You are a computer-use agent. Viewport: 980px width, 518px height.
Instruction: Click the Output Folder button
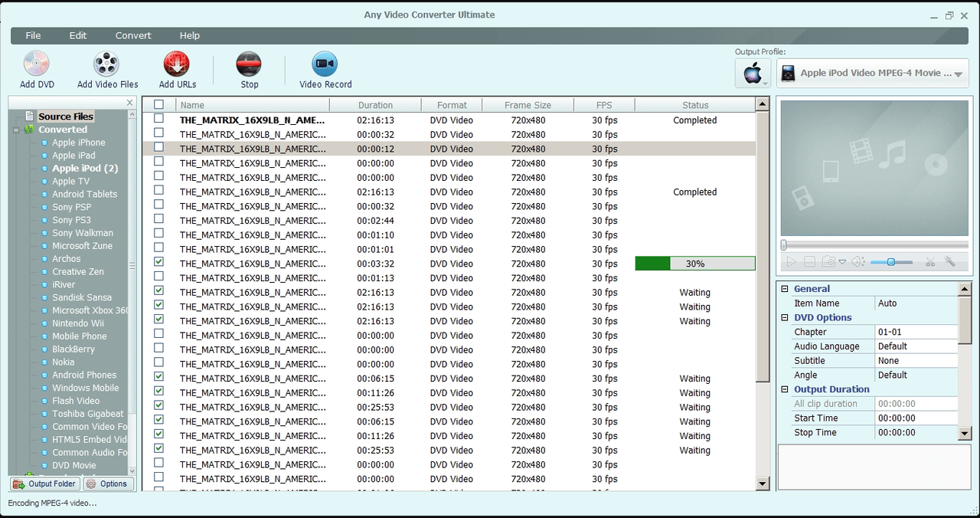pos(44,484)
